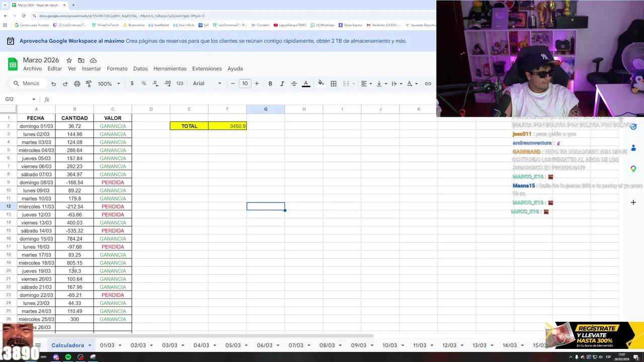This screenshot has width=644, height=362.
Task: Open the 123 number formats menu
Action: 180,83
